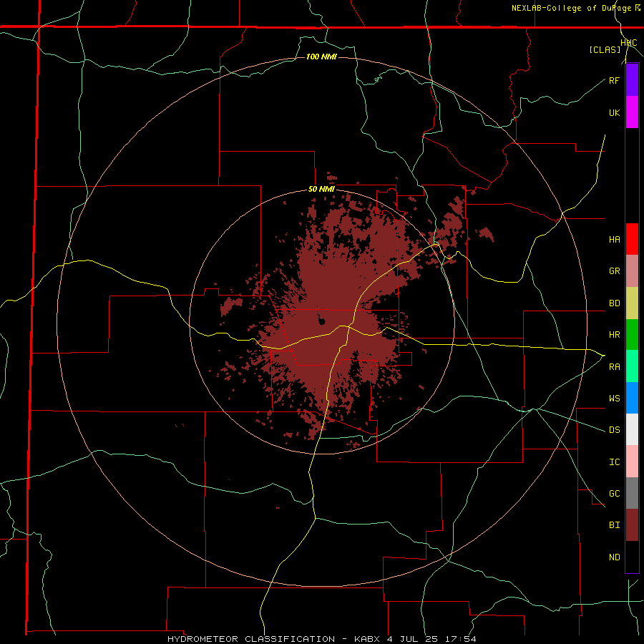Click the 100 NMI range ring label
Image resolution: width=644 pixels, height=644 pixels.
[321, 57]
